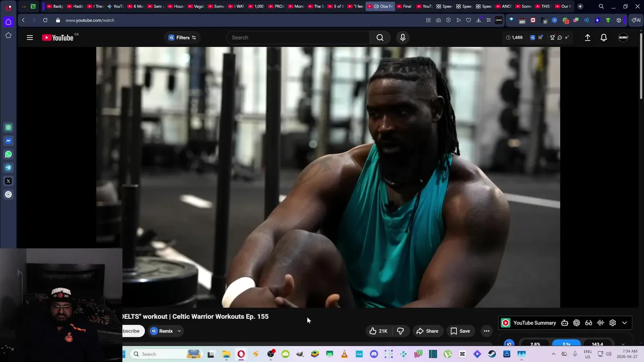
Task: Click the chat bubble icon in YouTube header
Action: pyautogui.click(x=559, y=38)
